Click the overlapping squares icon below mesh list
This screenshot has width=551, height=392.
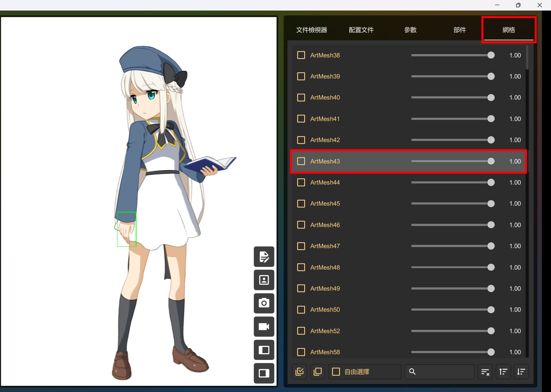[318, 372]
